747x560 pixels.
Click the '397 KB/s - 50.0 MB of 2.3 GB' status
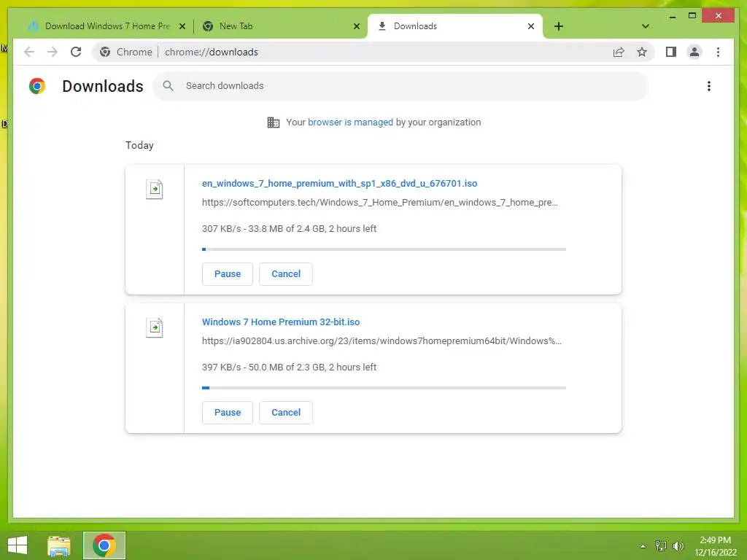[x=289, y=367]
